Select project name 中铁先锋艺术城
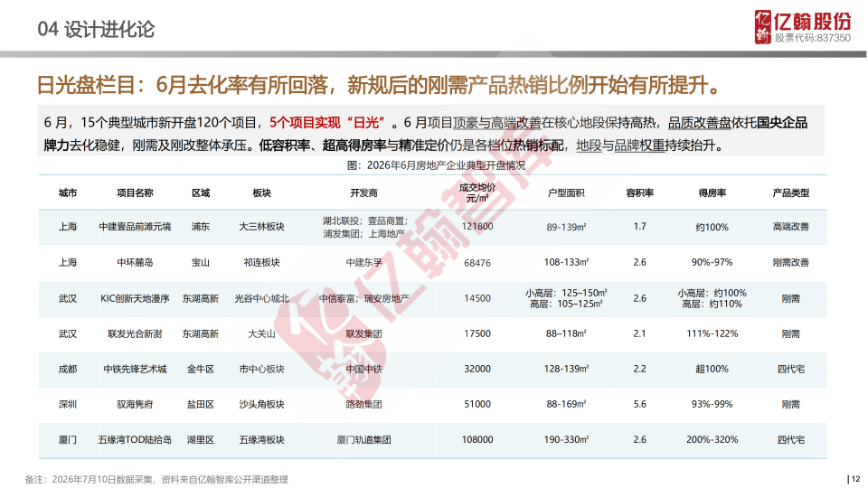868x488 pixels. coord(135,369)
